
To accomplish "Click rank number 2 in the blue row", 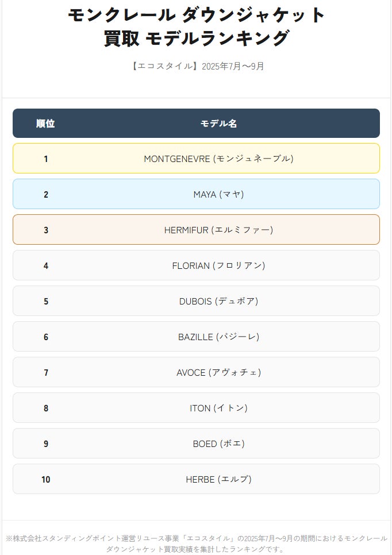I will 45,194.
